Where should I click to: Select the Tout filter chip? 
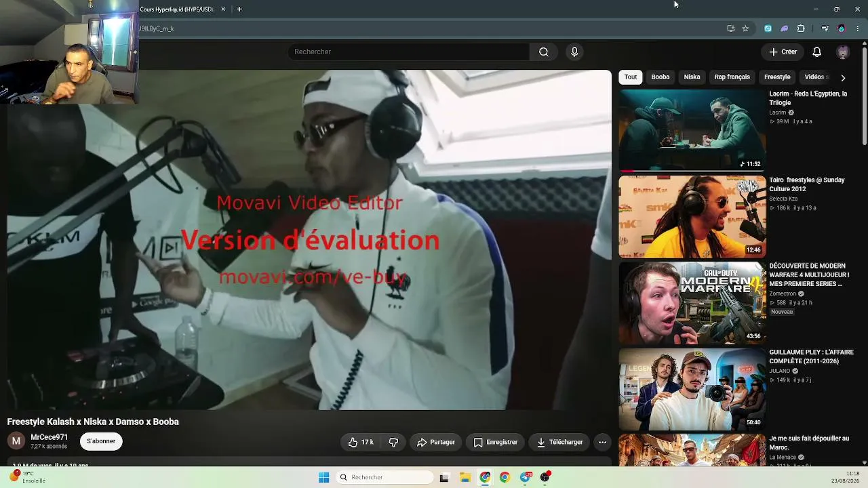pyautogui.click(x=631, y=77)
